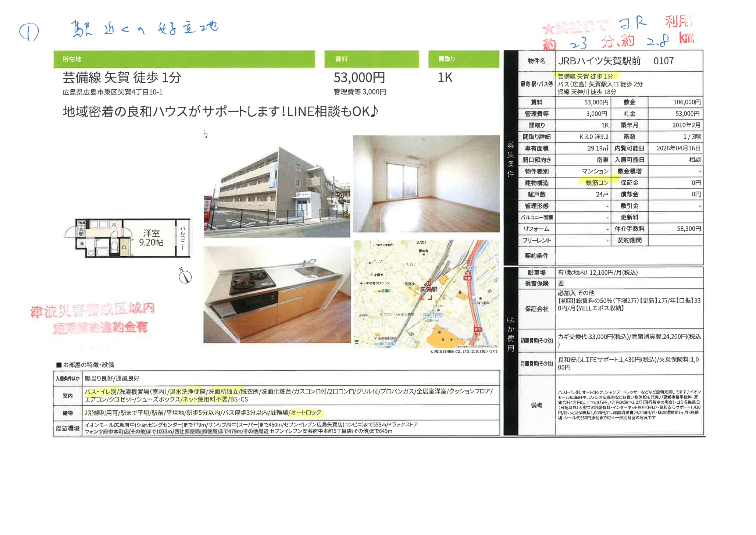Click the dashed red rectangle on the map

click(427, 298)
